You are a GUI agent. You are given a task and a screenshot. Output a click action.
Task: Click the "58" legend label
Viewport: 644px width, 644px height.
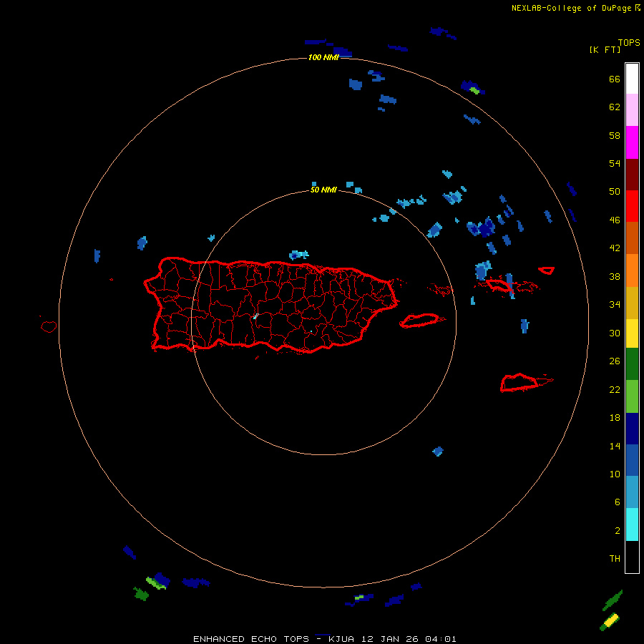coord(615,135)
